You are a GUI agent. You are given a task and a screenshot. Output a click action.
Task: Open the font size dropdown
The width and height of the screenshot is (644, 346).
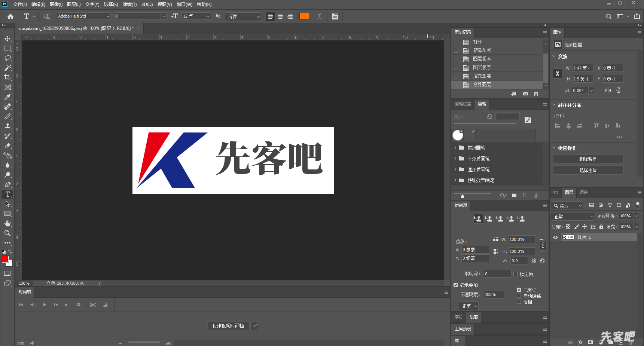tap(208, 16)
